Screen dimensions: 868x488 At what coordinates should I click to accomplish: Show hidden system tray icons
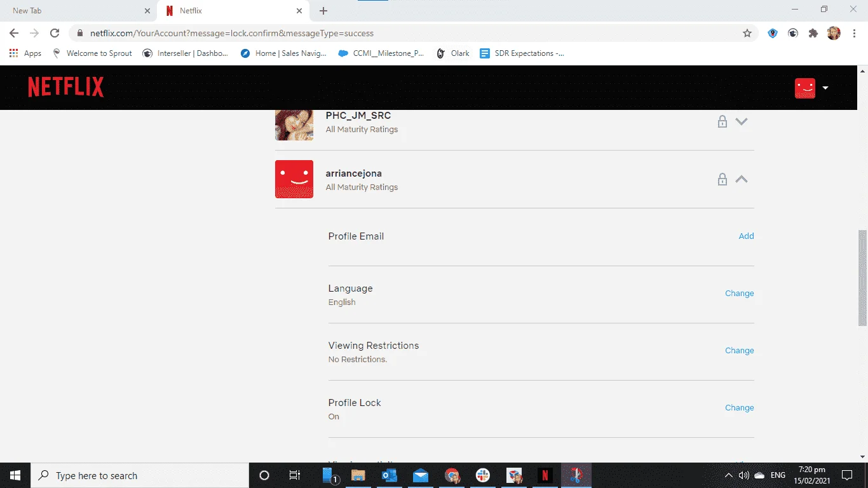coord(729,475)
